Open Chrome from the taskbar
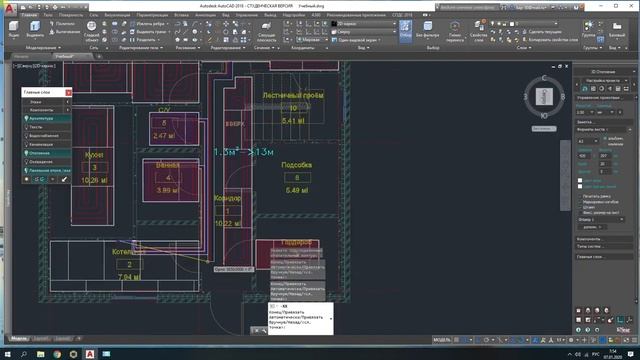Image resolution: width=640 pixels, height=360 pixels. click(57, 354)
